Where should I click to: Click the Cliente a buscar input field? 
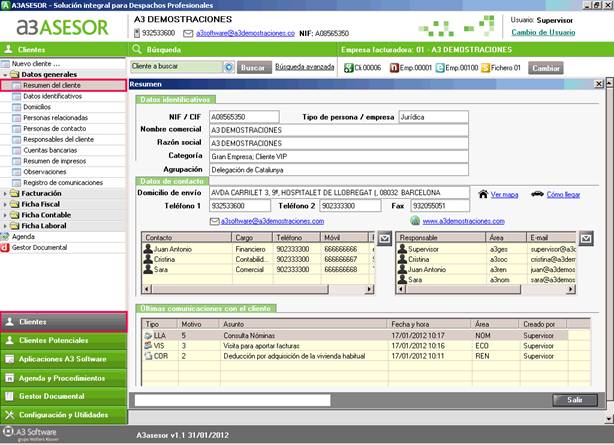(176, 67)
